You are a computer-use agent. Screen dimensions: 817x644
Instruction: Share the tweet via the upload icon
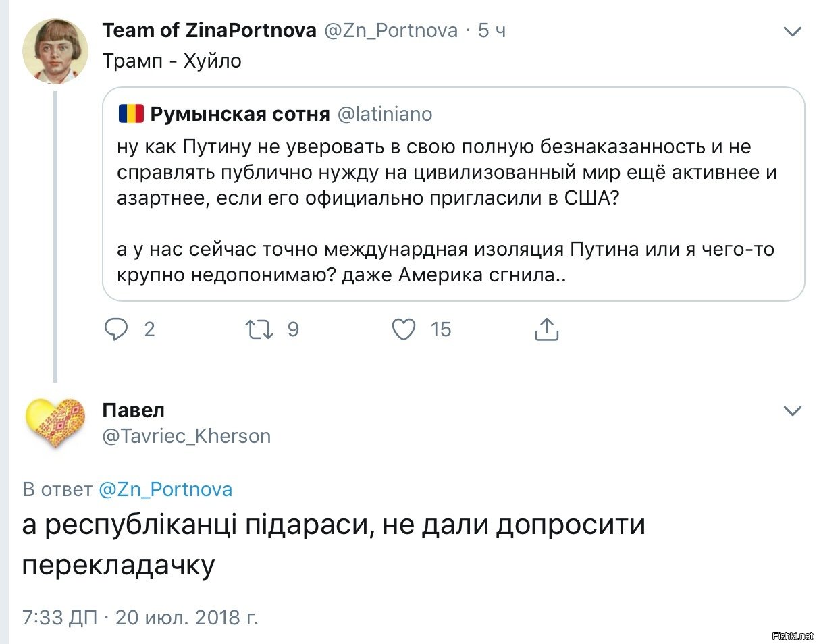546,329
